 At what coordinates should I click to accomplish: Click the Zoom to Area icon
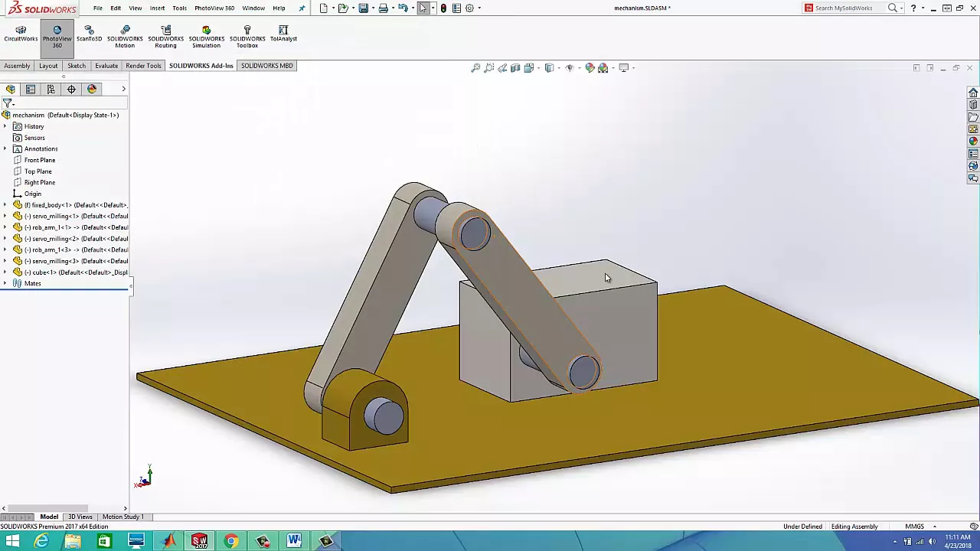[488, 68]
